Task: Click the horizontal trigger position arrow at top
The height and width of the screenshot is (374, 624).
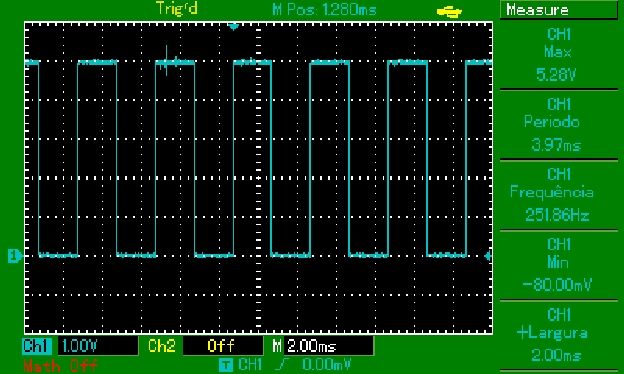Action: pyautogui.click(x=234, y=27)
